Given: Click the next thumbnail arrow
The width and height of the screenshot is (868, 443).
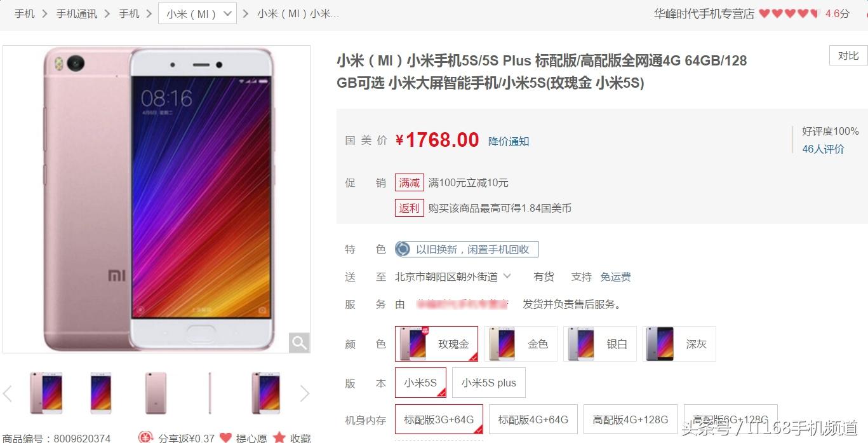Looking at the screenshot, I should point(304,393).
